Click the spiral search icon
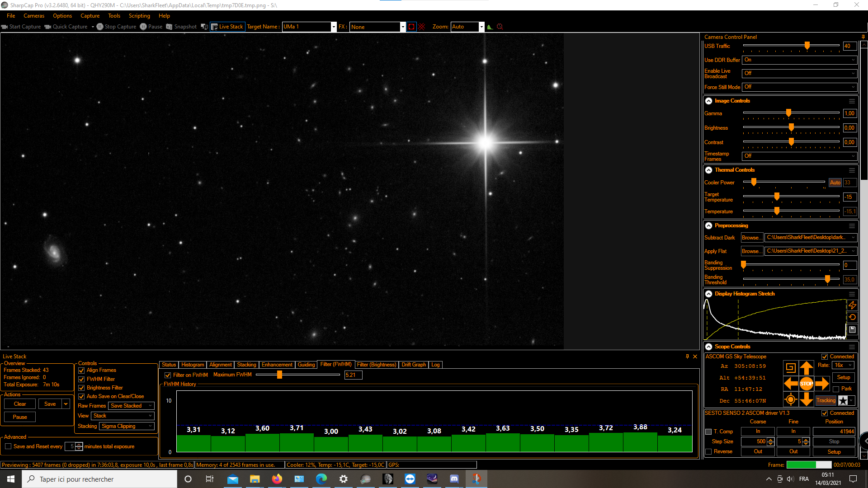Image resolution: width=868 pixels, height=488 pixels. (790, 368)
